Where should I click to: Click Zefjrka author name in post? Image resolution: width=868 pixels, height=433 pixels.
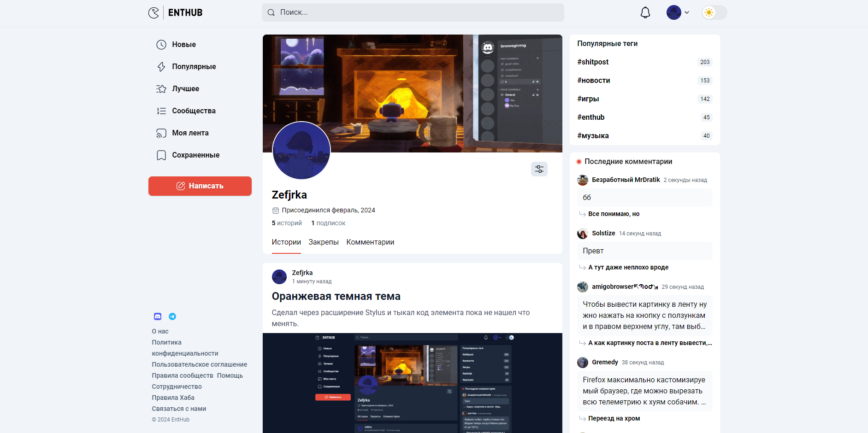(x=302, y=273)
